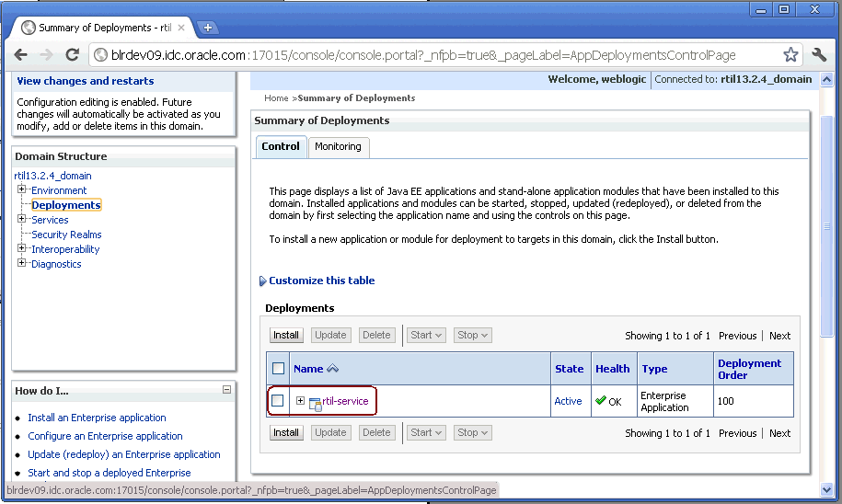842x504 pixels.
Task: Tick the select-all checkbox in the table header
Action: click(x=278, y=369)
